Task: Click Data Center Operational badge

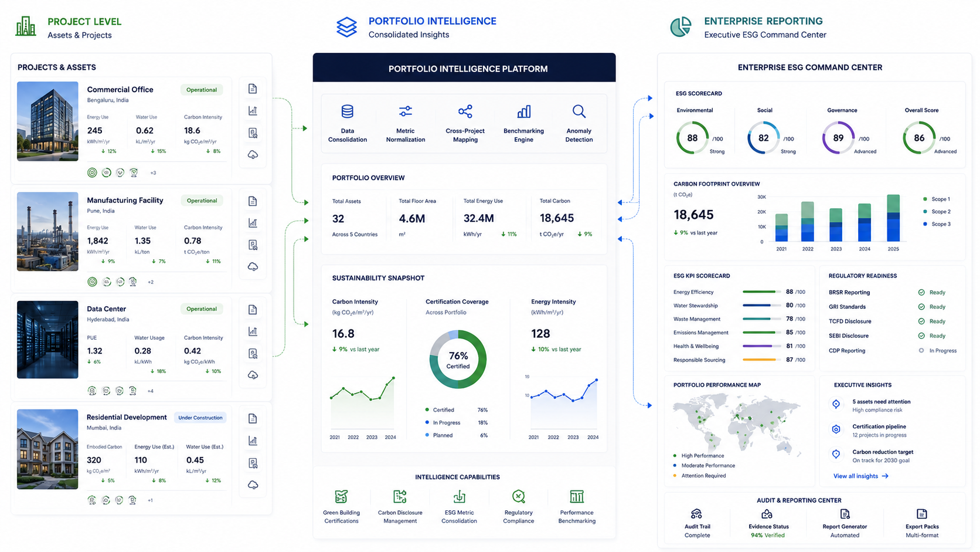Action: (202, 309)
